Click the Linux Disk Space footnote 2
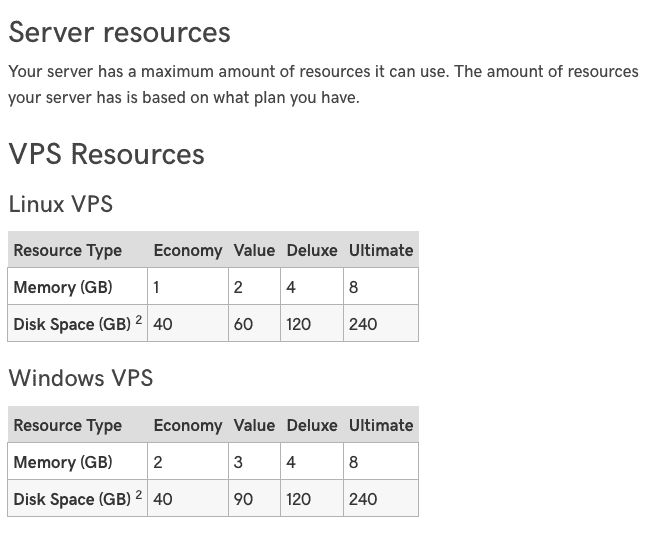The height and width of the screenshot is (533, 650). pyautogui.click(x=139, y=320)
